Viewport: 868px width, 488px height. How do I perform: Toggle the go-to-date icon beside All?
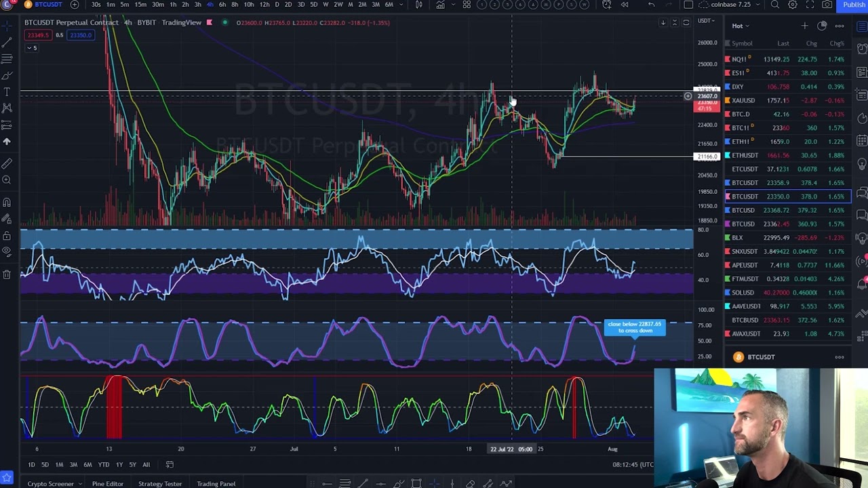tap(170, 464)
